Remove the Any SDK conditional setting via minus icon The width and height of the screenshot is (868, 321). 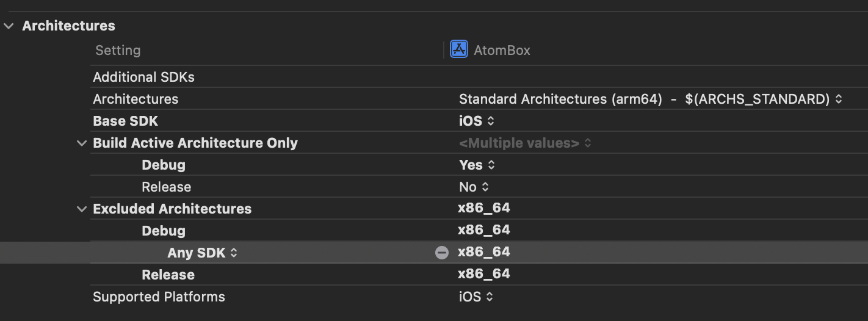pos(441,253)
